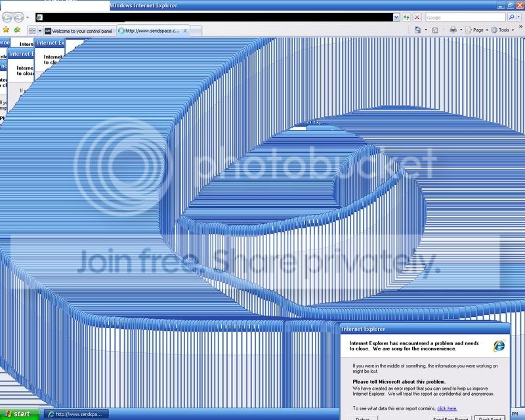Click the RSS Feeds toolbar icon
525x420 pixels.
tap(435, 30)
